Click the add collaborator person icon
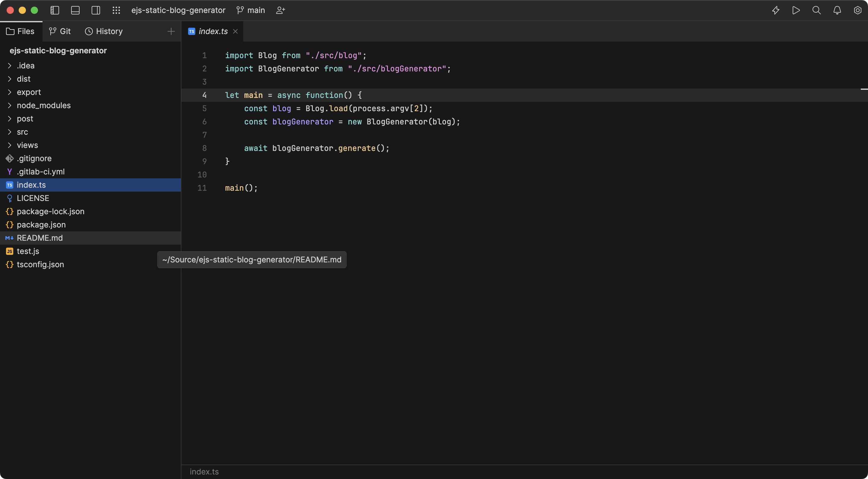Viewport: 868px width, 479px height. [280, 11]
